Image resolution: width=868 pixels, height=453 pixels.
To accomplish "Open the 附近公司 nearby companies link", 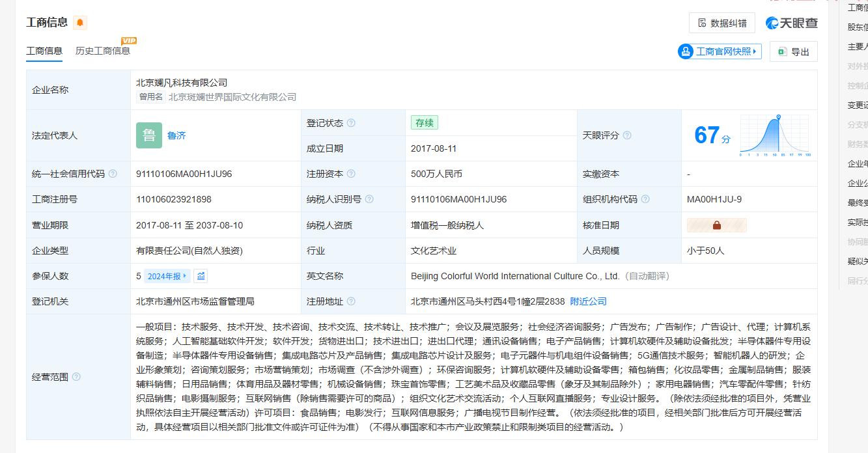I will (x=588, y=301).
